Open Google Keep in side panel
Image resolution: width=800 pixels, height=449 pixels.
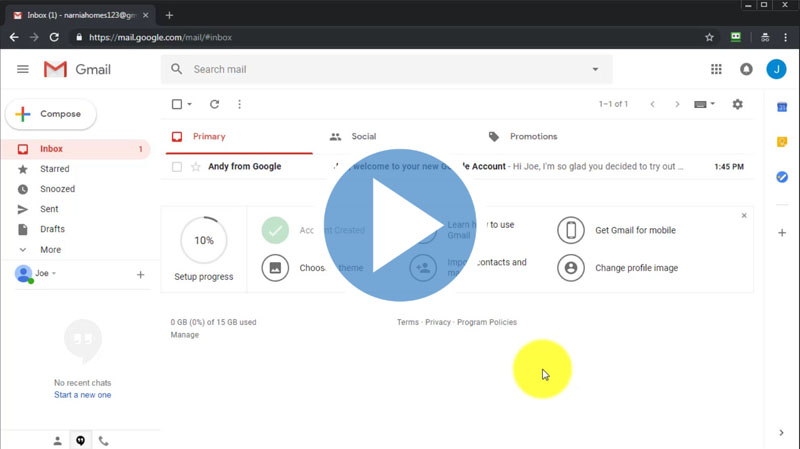point(782,142)
